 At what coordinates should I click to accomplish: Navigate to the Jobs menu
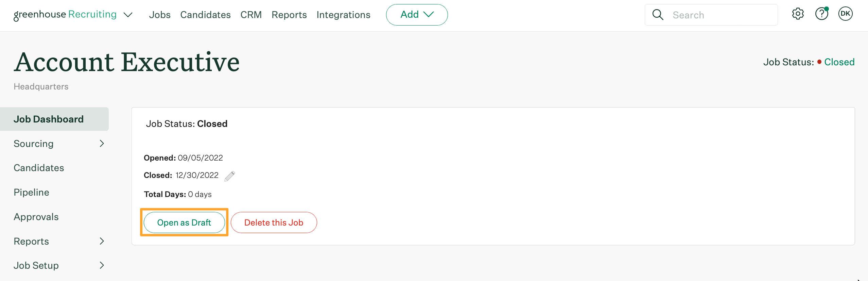pos(159,15)
